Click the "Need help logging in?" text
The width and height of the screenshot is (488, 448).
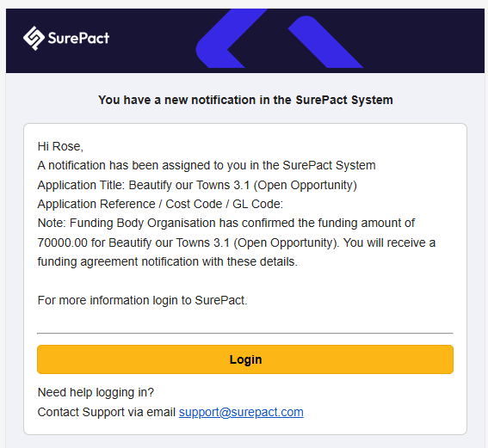pos(96,393)
